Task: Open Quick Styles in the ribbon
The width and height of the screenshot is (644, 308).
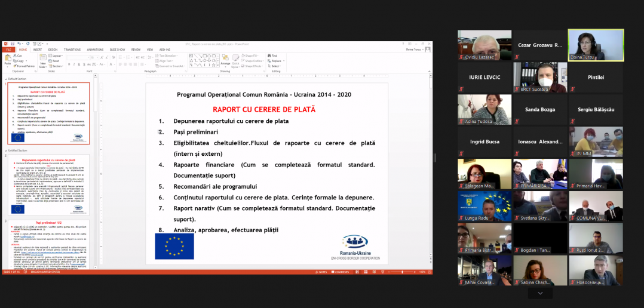Action: 237,61
